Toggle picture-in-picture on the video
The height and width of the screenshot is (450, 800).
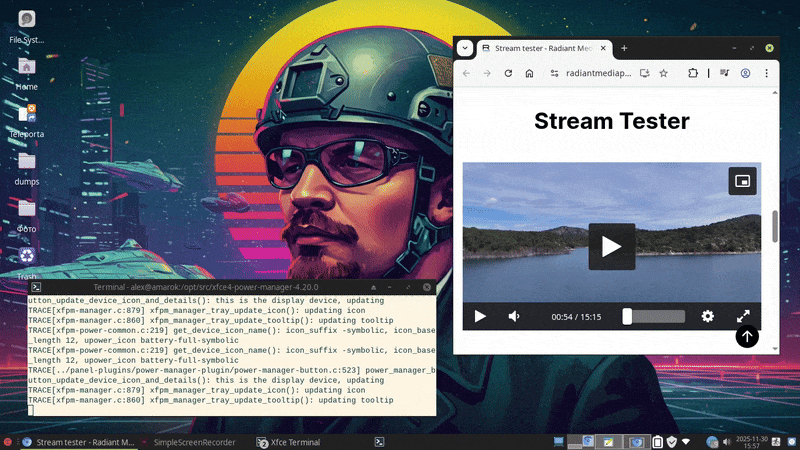tap(742, 181)
